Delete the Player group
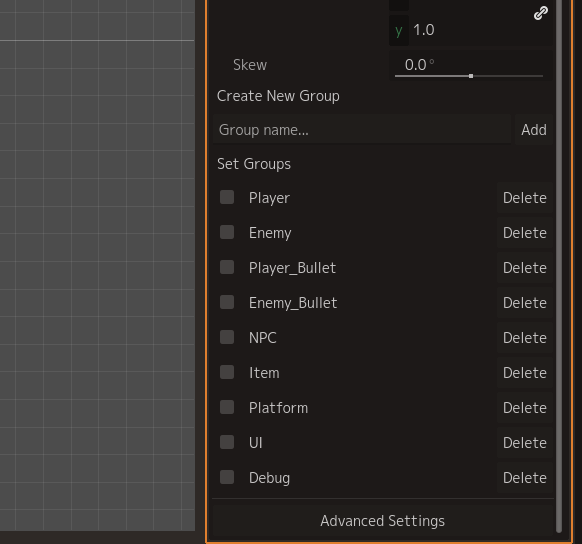Viewport: 582px width, 544px height. (525, 198)
